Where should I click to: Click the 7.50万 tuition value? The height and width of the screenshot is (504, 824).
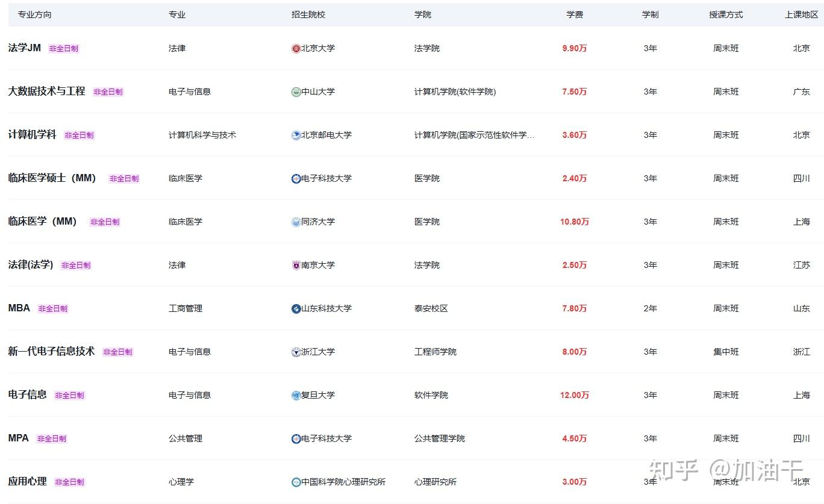[x=575, y=92]
